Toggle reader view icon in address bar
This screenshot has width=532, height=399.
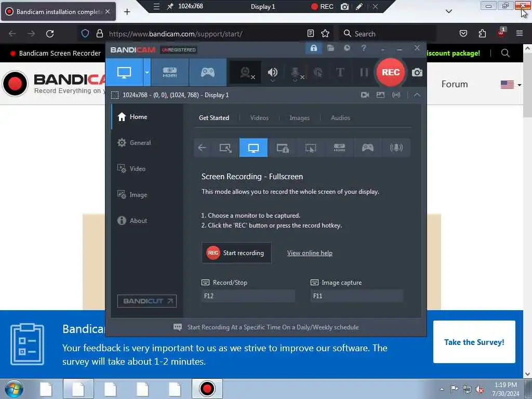[311, 33]
